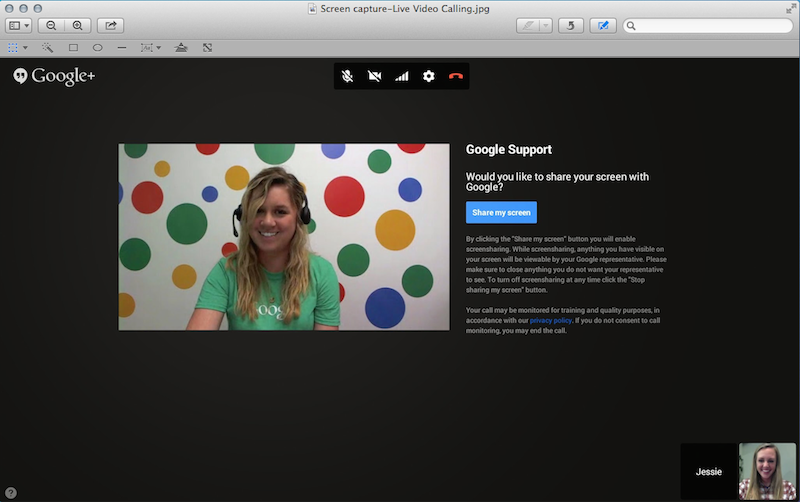Open the Adjust Color prism tool

point(181,47)
